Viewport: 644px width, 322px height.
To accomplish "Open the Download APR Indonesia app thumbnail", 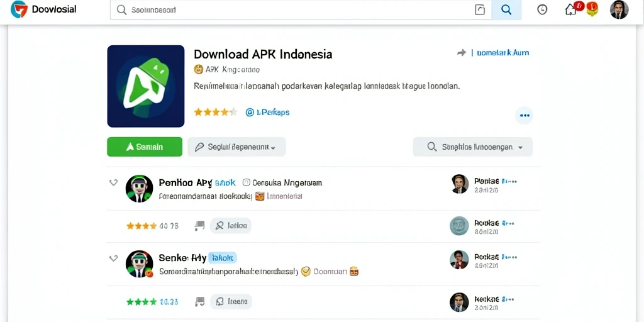I will point(146,86).
